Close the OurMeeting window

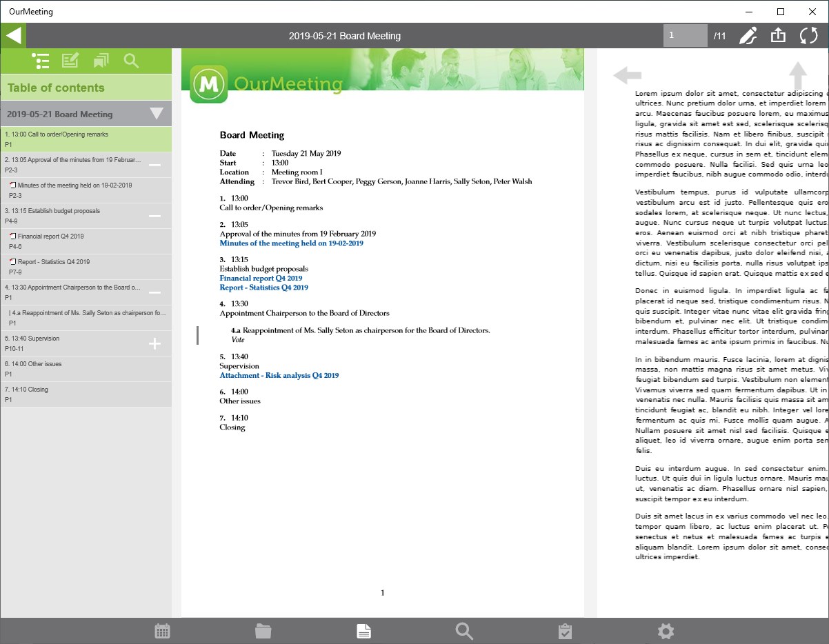point(812,12)
